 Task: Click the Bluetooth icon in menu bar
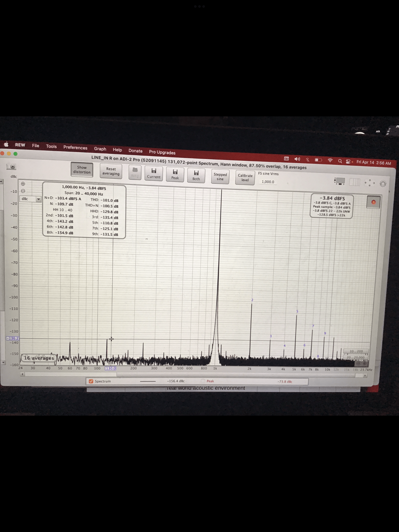click(x=308, y=159)
